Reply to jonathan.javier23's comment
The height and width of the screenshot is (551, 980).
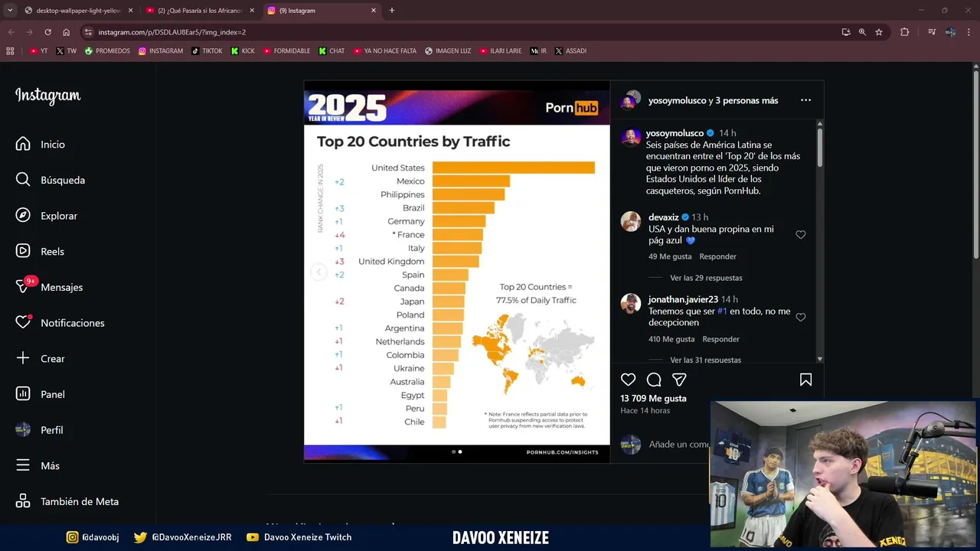coord(720,339)
